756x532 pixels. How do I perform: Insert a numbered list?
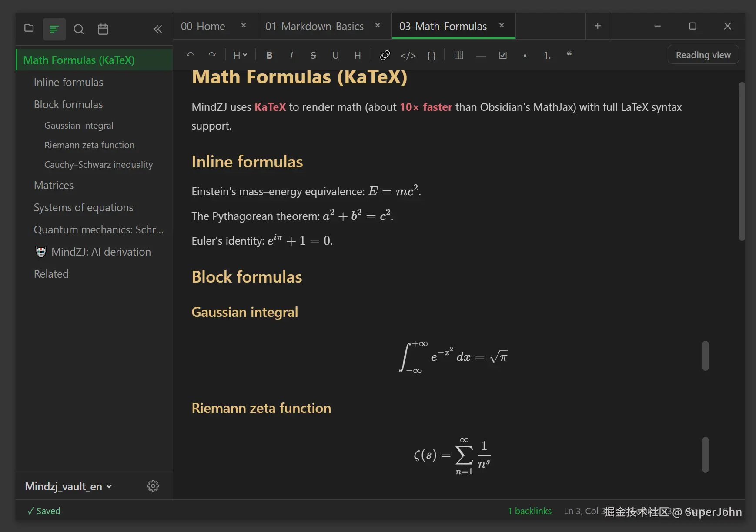pyautogui.click(x=547, y=55)
